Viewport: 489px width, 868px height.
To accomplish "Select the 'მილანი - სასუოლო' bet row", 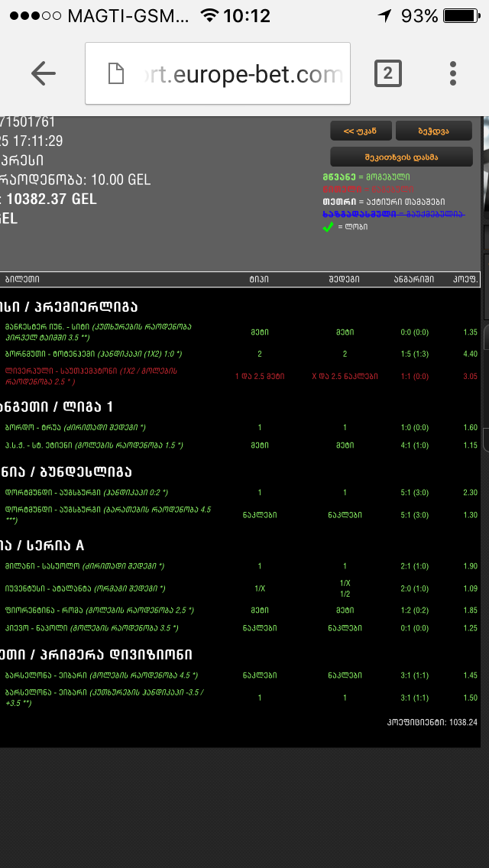I will 241,566.
